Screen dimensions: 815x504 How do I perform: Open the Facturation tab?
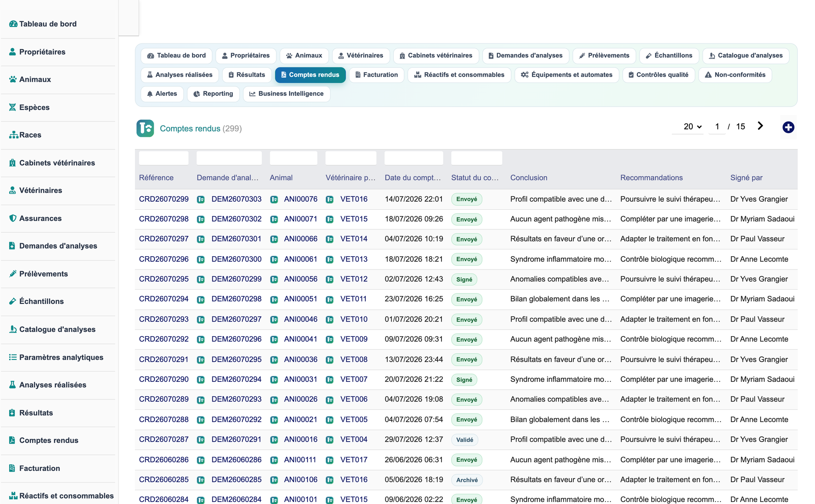(376, 75)
